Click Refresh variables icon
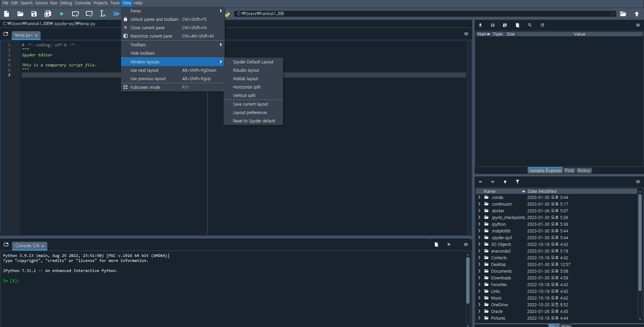The image size is (644, 327). click(x=542, y=25)
